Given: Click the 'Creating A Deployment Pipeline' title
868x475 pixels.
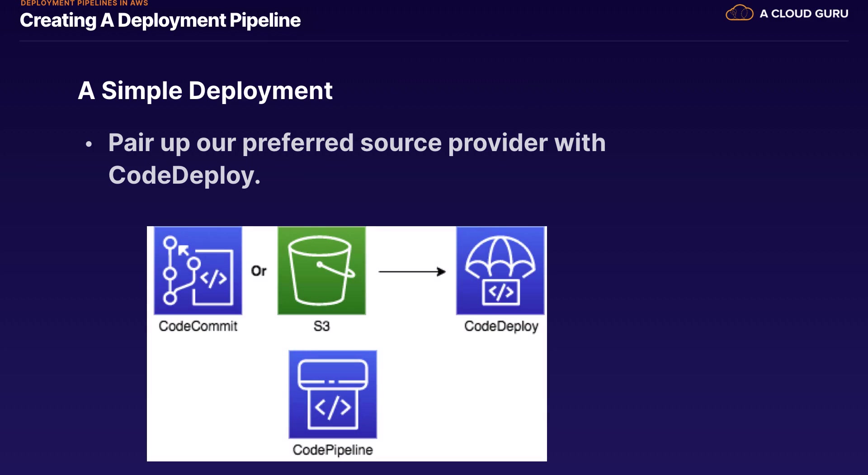Looking at the screenshot, I should point(160,20).
